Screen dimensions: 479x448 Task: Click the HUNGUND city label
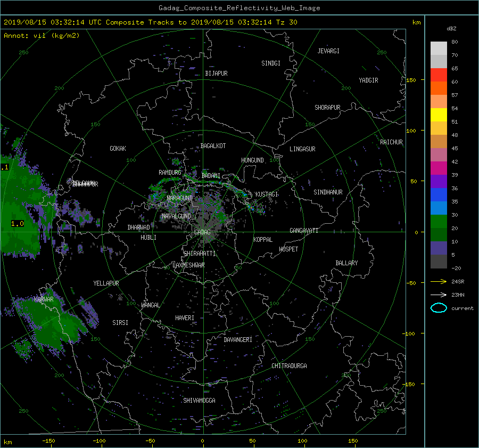pos(252,160)
